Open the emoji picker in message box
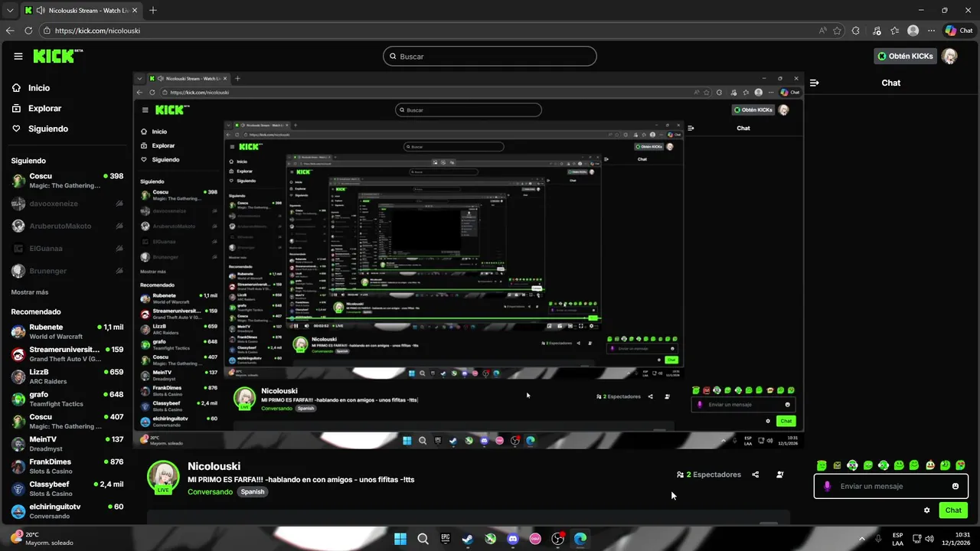 [955, 486]
